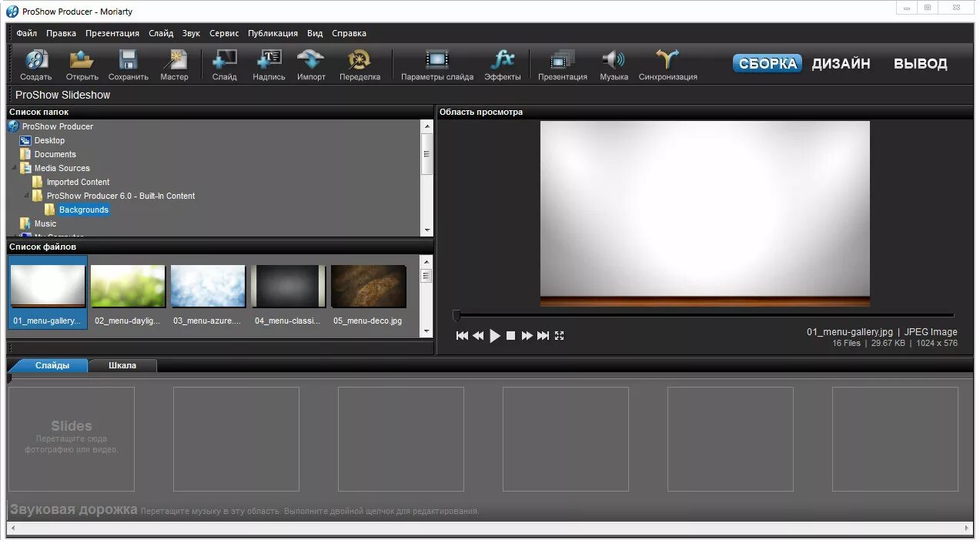This screenshot has width=980, height=544.
Task: Select the Слайд creation icon
Action: click(x=223, y=60)
